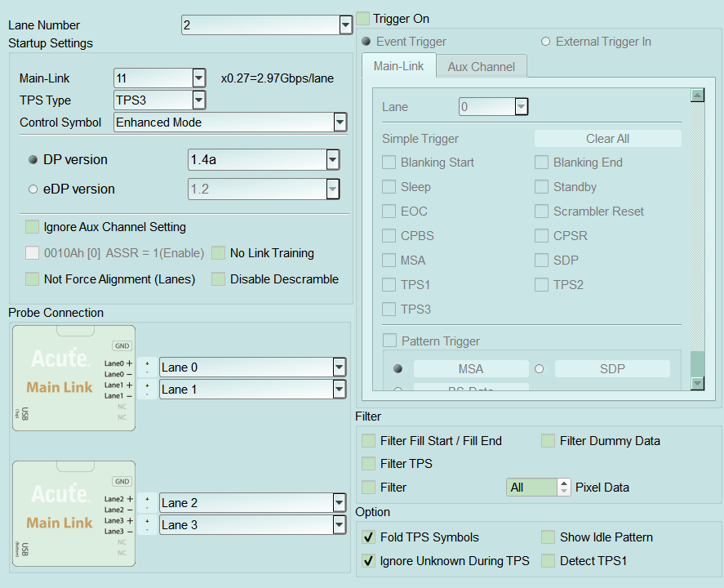Open the Lane 0 probe dropdown
Viewport: 724px width, 588px height.
click(340, 367)
